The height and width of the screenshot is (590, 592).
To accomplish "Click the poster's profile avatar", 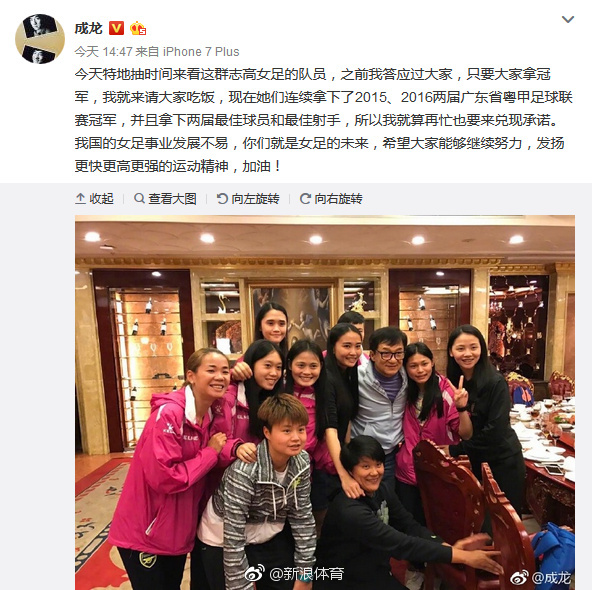I will pos(40,39).
